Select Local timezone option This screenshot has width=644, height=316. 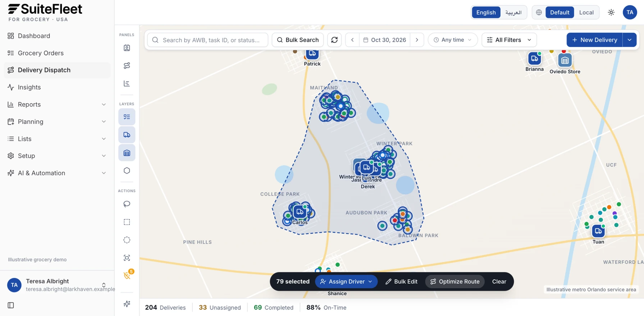(586, 12)
